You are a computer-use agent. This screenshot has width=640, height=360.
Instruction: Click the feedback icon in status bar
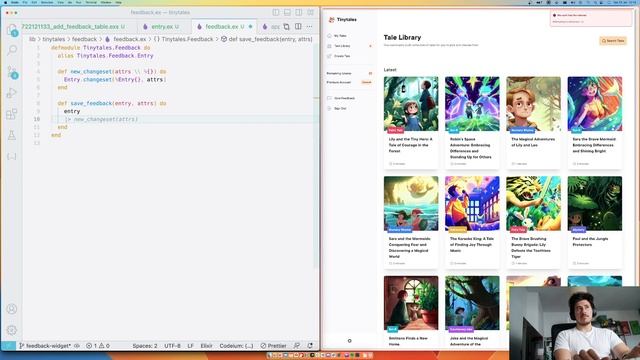pyautogui.click(x=297, y=346)
